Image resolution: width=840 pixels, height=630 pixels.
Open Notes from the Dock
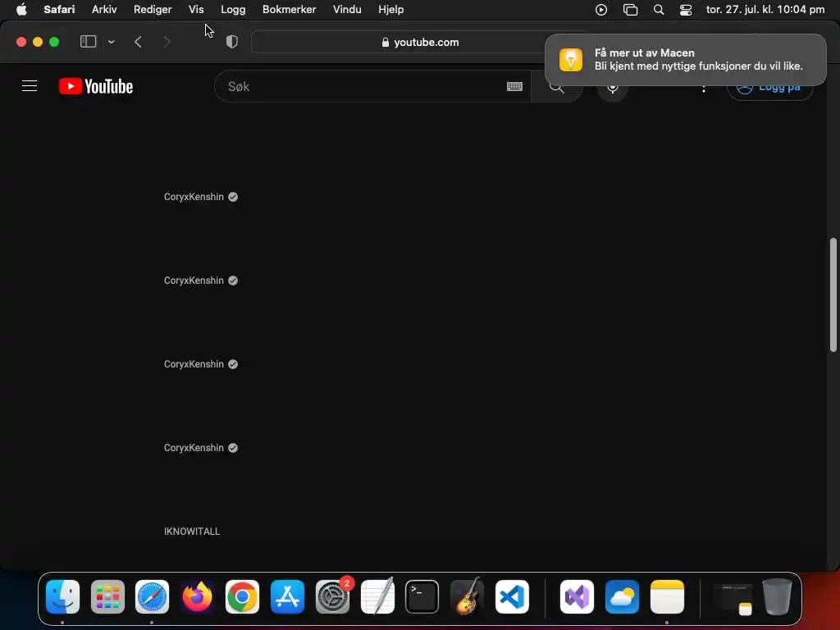(667, 596)
